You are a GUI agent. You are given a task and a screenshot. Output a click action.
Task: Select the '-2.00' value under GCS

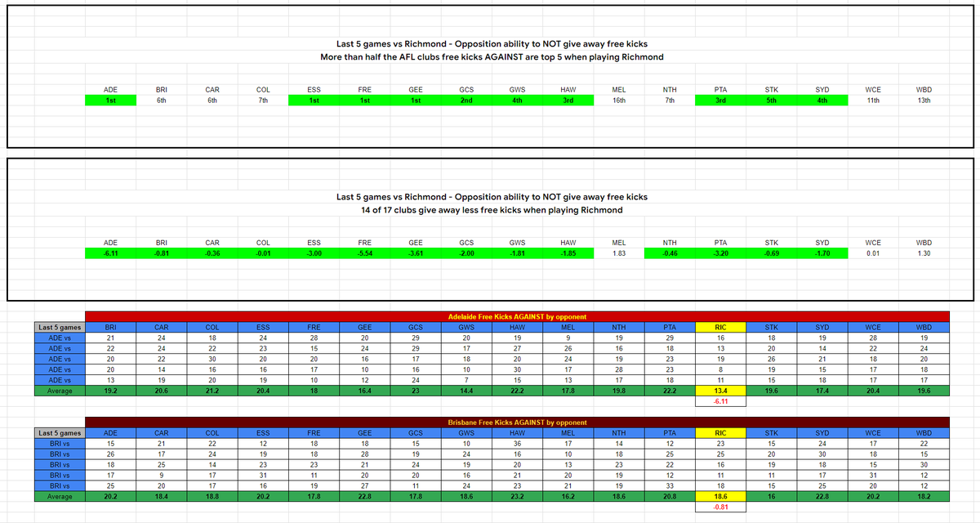point(466,253)
